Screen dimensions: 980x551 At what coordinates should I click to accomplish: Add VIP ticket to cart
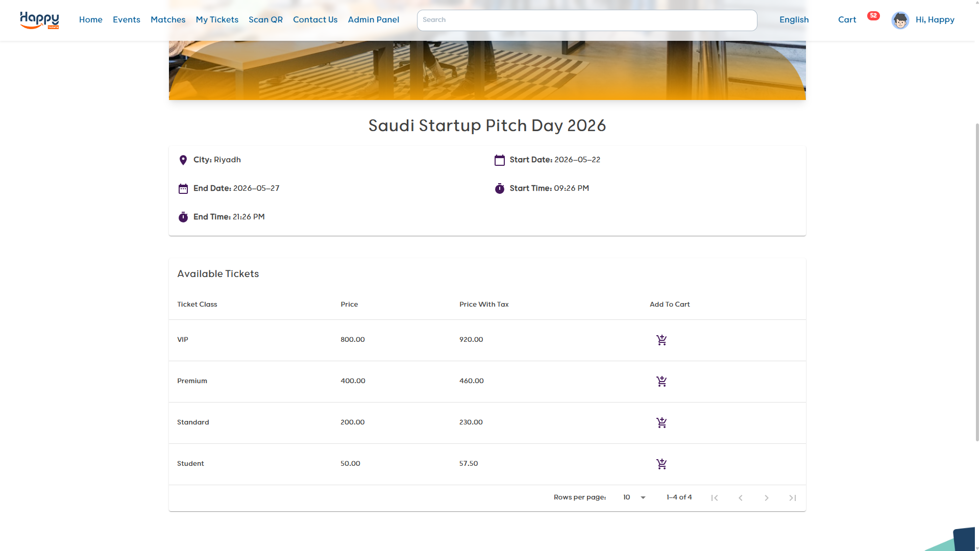pos(661,340)
